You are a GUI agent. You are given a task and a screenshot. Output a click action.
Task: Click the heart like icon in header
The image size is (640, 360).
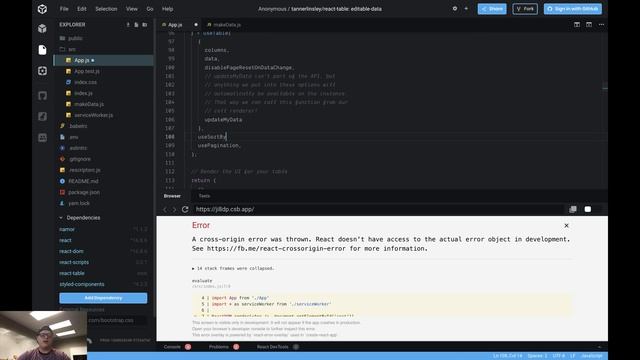click(x=455, y=9)
